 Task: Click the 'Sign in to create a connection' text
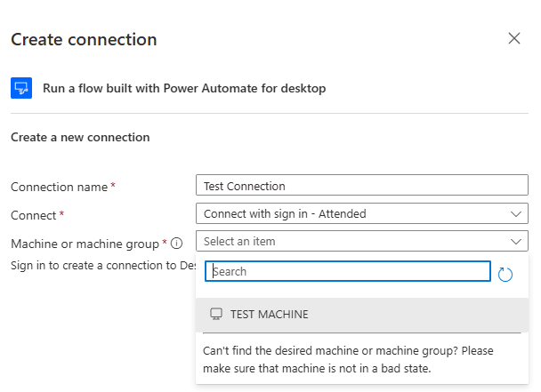coord(103,266)
